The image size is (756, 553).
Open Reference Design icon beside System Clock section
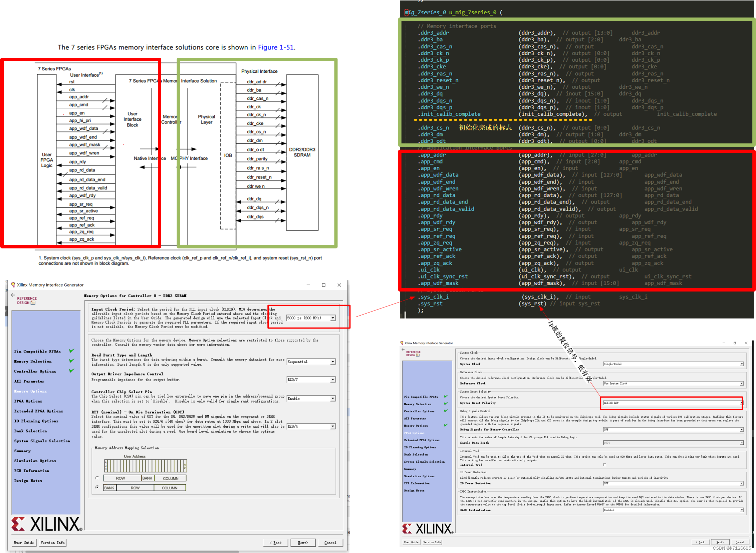[413, 354]
